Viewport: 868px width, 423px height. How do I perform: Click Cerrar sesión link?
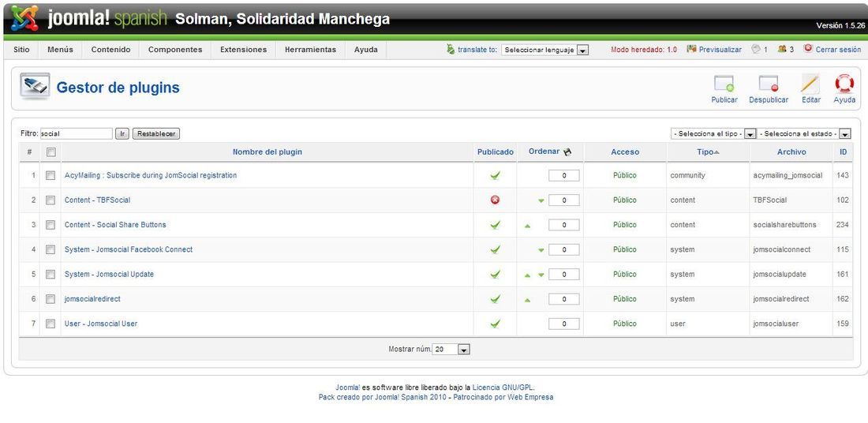(838, 49)
